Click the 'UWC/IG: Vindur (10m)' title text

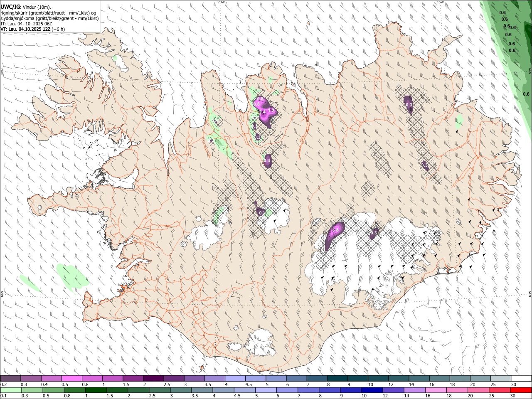coord(25,6)
